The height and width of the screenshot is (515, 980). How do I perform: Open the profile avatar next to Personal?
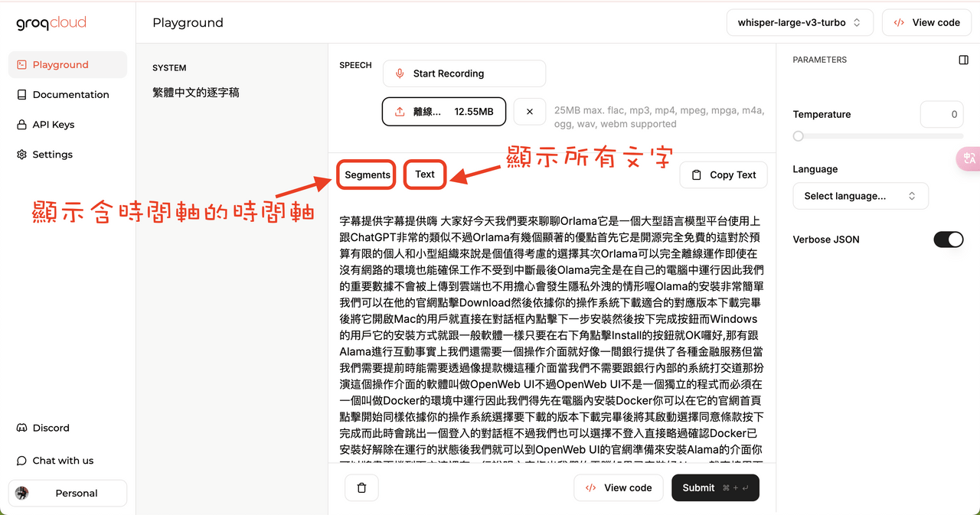pyautogui.click(x=22, y=493)
